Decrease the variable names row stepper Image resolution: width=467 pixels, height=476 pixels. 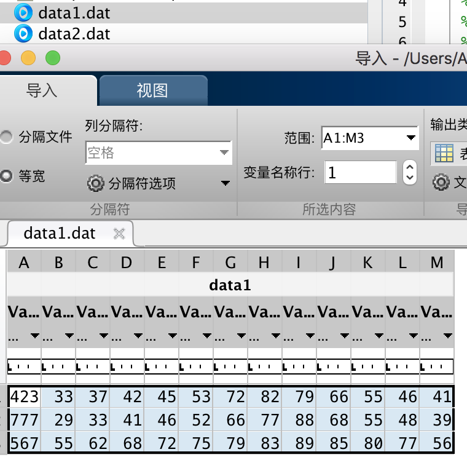(x=410, y=178)
